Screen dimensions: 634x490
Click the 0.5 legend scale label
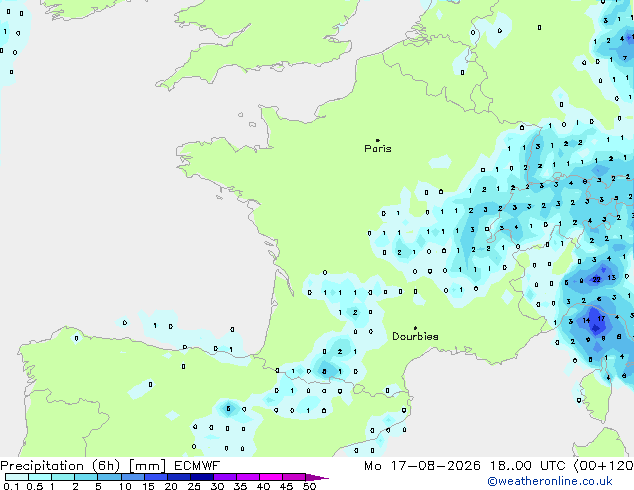point(34,486)
